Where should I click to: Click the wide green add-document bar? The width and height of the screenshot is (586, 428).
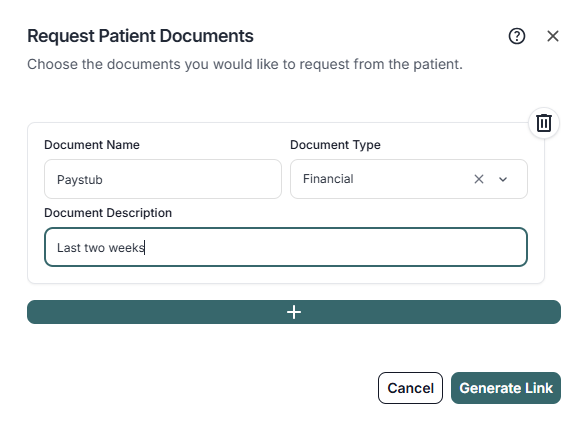294,312
